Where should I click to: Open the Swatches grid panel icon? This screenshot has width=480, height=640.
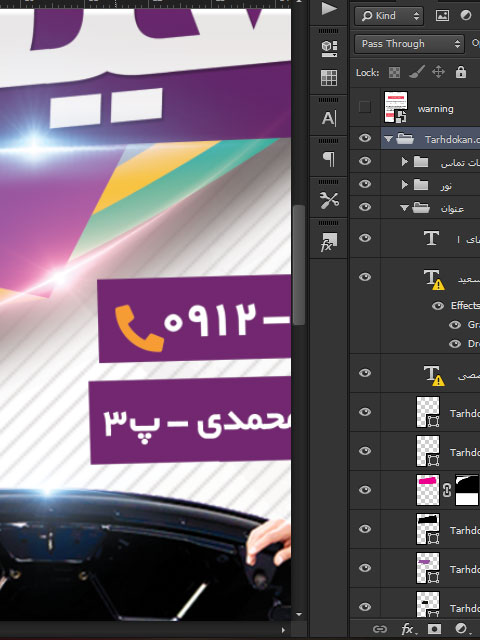[x=329, y=78]
